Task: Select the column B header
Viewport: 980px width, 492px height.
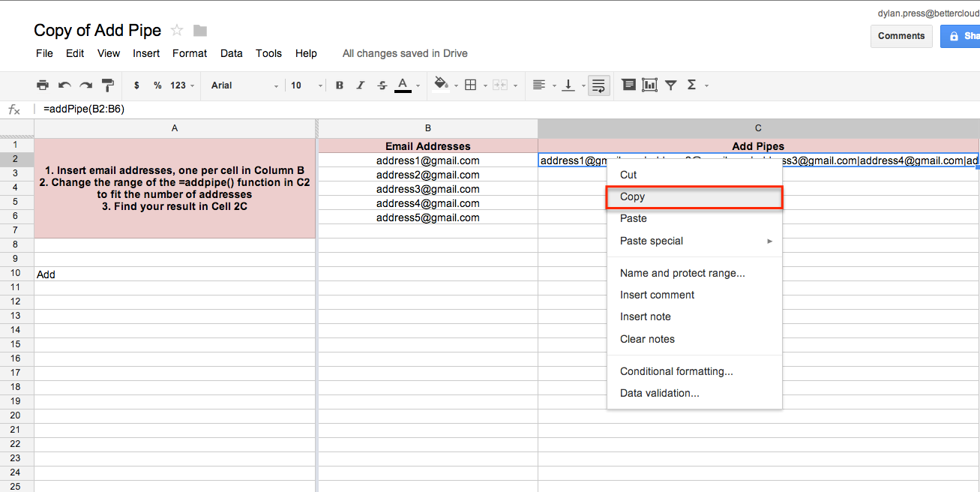Action: pyautogui.click(x=428, y=128)
